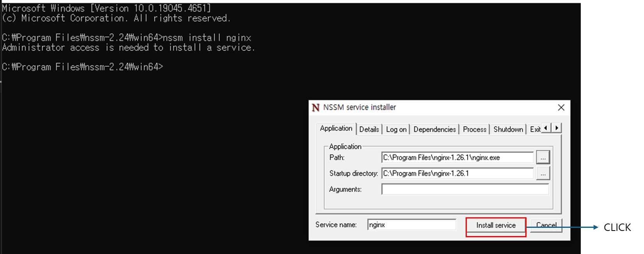Open the partially hidden Exit tab
Screen dimensions: 644x254
(x=535, y=129)
